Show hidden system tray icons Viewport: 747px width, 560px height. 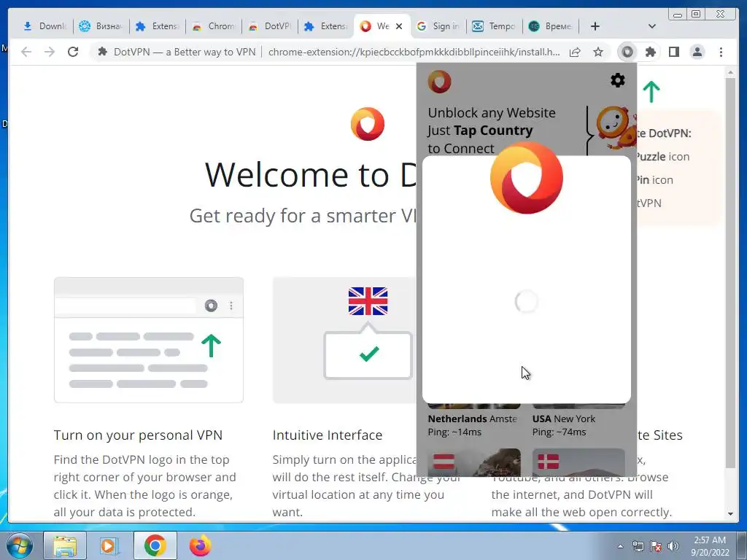coord(620,546)
